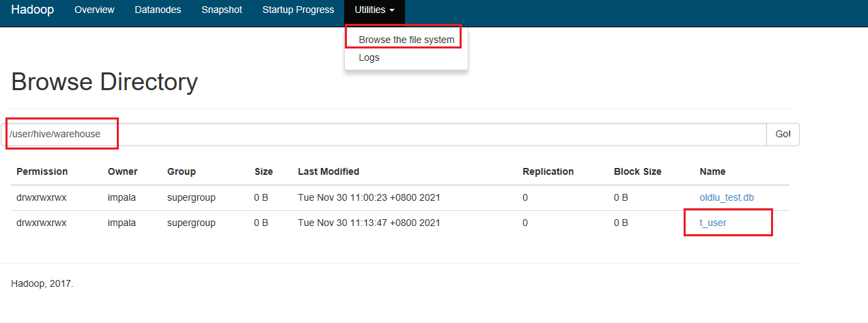Open the oldlu_test.db directory link

coord(727,197)
